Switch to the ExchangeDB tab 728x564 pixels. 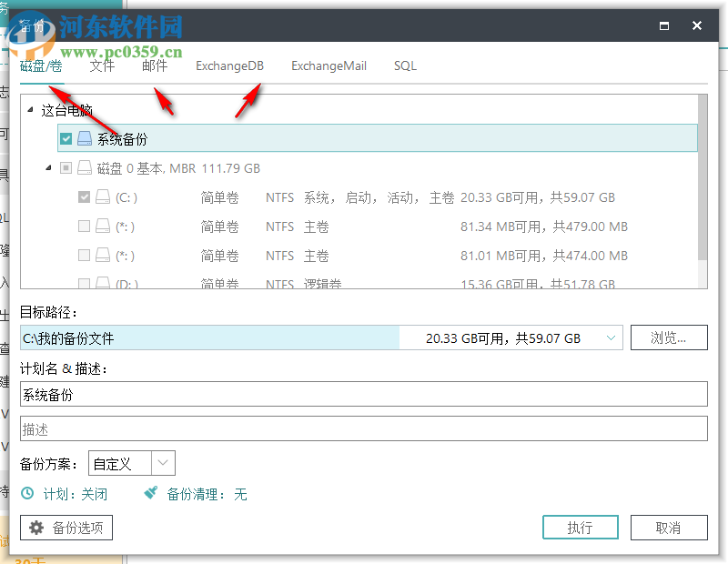point(229,65)
